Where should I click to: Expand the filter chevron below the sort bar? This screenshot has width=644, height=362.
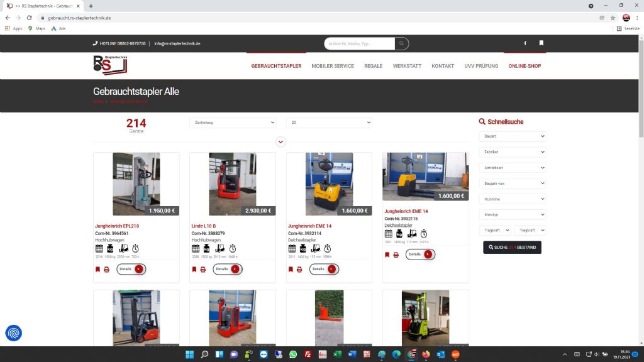pyautogui.click(x=280, y=142)
